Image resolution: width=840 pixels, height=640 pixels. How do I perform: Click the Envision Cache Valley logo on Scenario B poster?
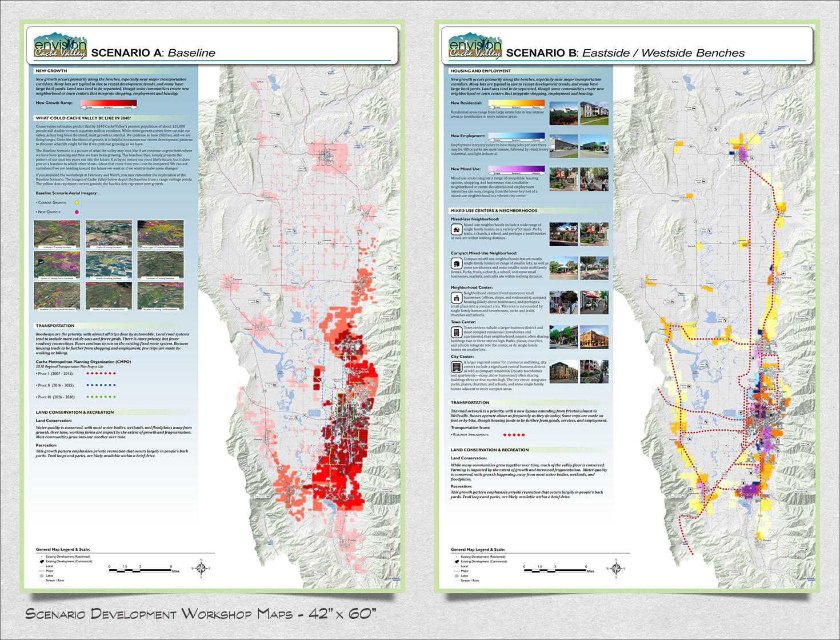(x=475, y=46)
